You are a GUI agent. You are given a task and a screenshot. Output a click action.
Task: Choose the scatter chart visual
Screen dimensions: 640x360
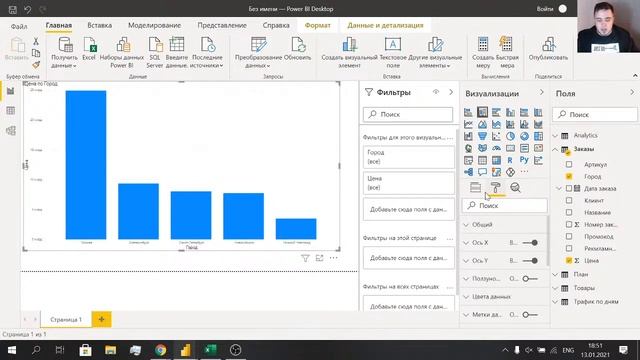pyautogui.click(x=496, y=136)
